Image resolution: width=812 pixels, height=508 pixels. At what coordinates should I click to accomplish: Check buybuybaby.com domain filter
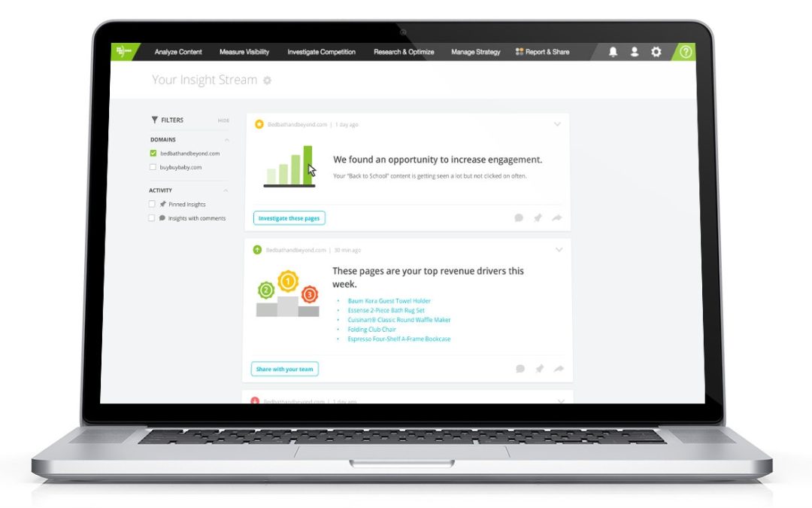(153, 167)
